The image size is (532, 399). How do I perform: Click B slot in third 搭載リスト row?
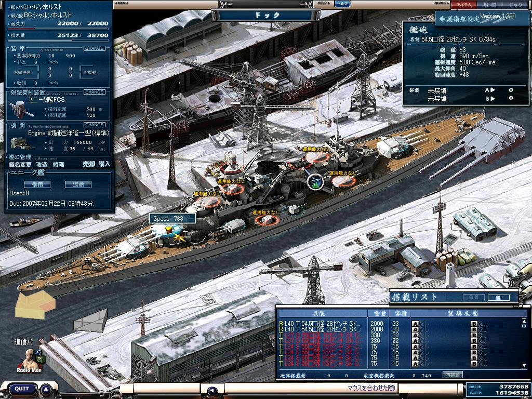tap(474, 335)
